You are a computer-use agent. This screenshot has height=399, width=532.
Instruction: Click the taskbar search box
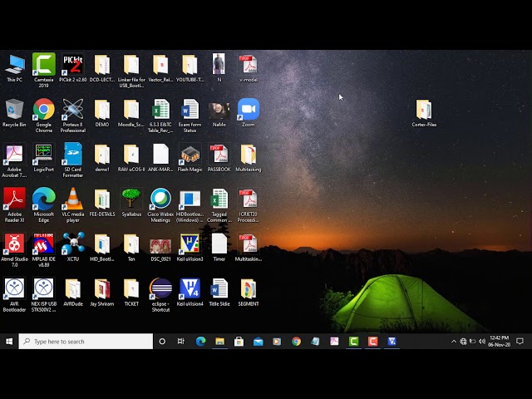click(86, 341)
